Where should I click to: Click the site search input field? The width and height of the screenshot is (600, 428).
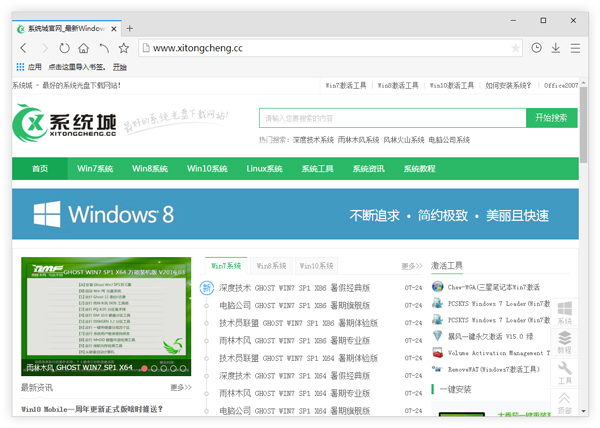point(393,118)
